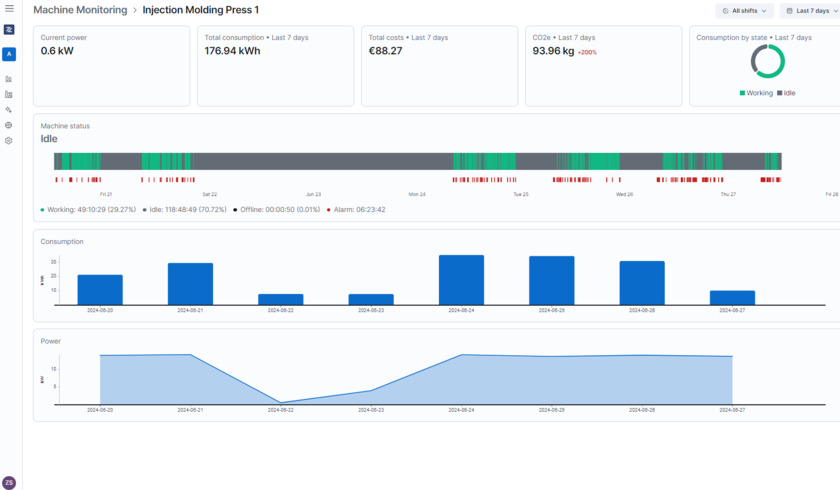The image size is (840, 490).
Task: Click the 2024-06-24 consumption bar
Action: point(461,280)
